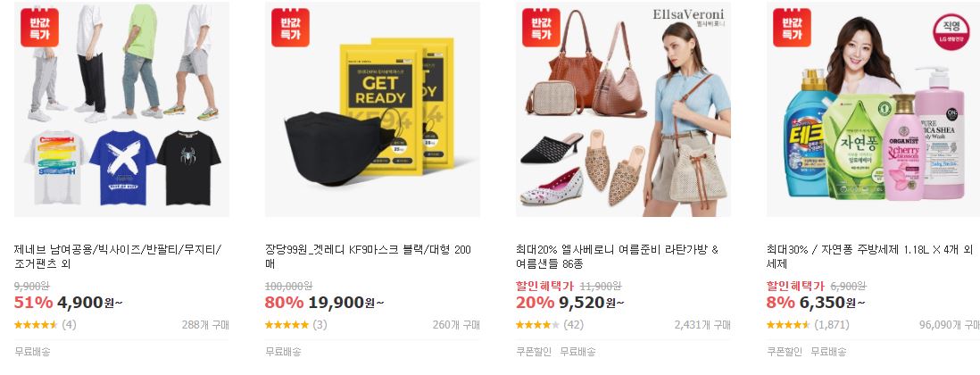The image size is (980, 375).
Task: Click the 반값특가 badge on the EllsaVeroni product
Action: point(541,28)
